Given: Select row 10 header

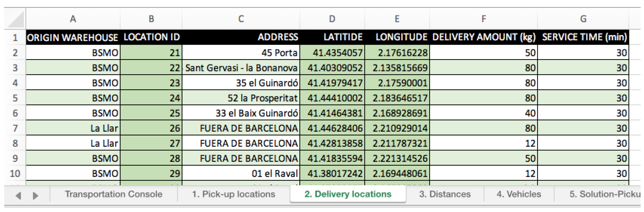Looking at the screenshot, I should (x=15, y=173).
